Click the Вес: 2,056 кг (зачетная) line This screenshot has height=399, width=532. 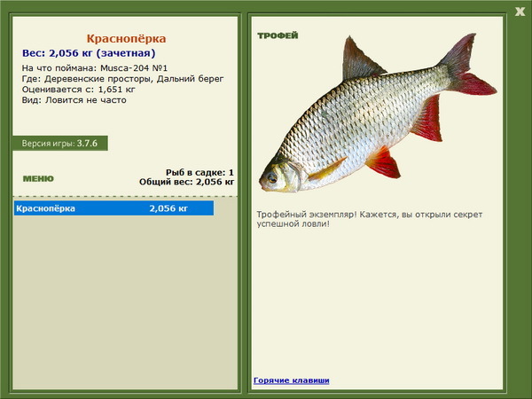coord(89,53)
